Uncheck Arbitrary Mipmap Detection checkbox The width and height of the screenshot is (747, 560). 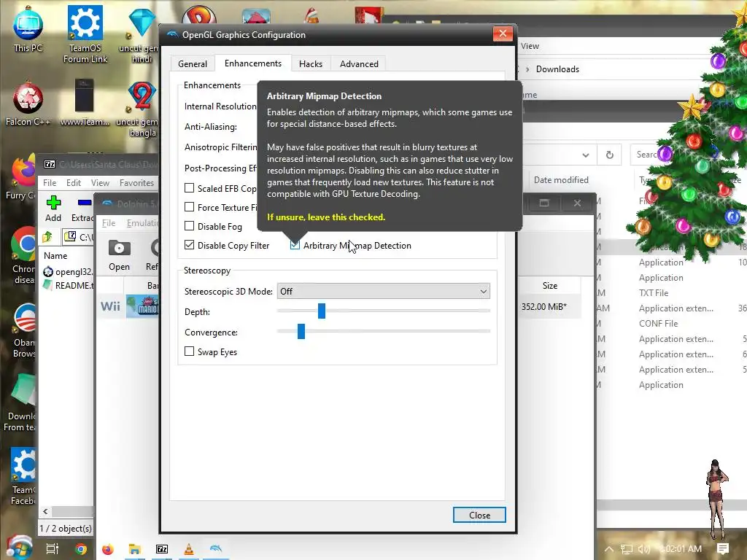[x=295, y=245]
